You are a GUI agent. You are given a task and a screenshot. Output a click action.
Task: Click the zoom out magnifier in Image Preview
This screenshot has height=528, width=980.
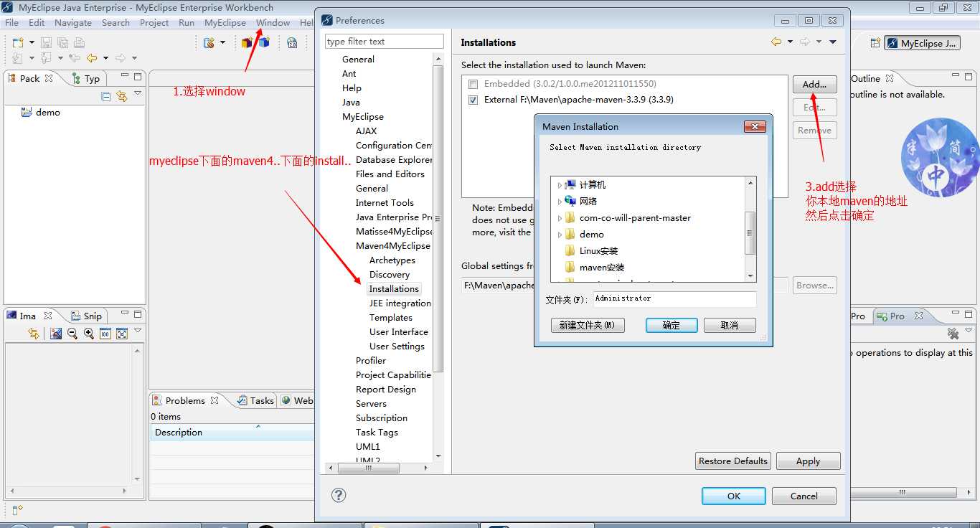click(x=72, y=334)
